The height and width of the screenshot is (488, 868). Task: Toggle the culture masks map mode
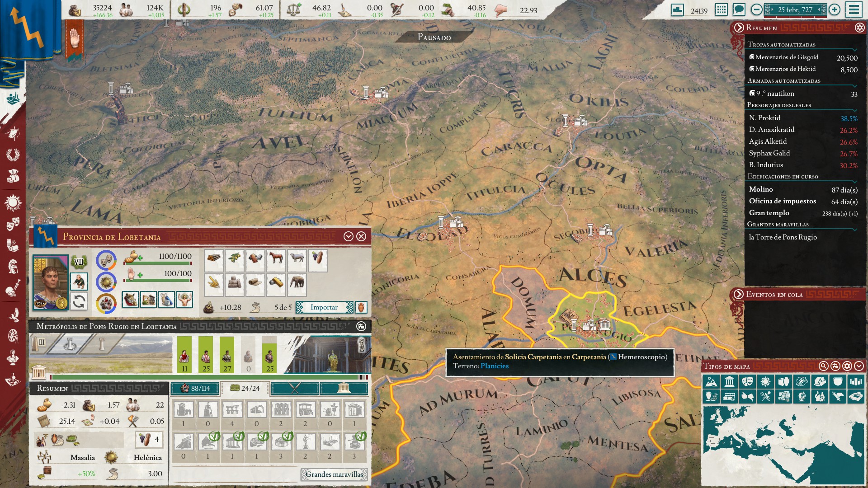747,382
